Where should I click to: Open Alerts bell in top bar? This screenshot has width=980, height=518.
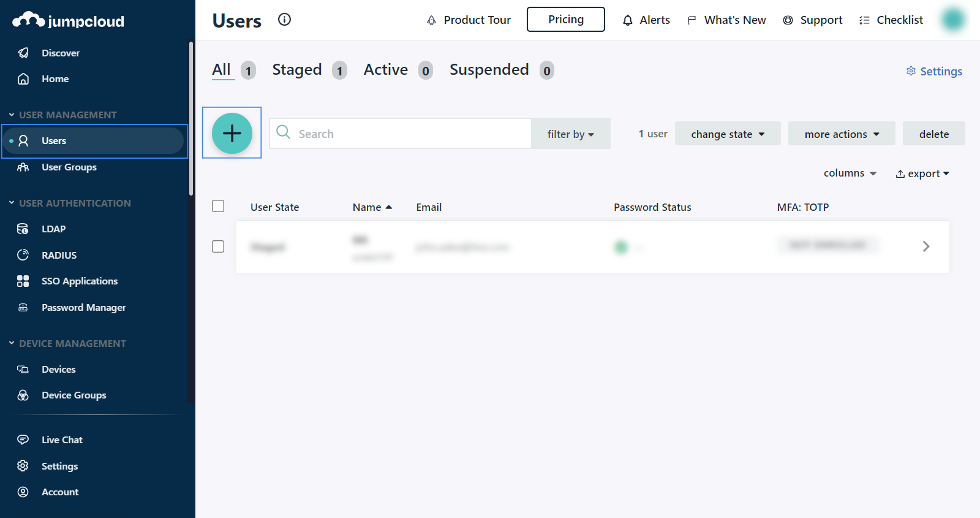pyautogui.click(x=646, y=20)
